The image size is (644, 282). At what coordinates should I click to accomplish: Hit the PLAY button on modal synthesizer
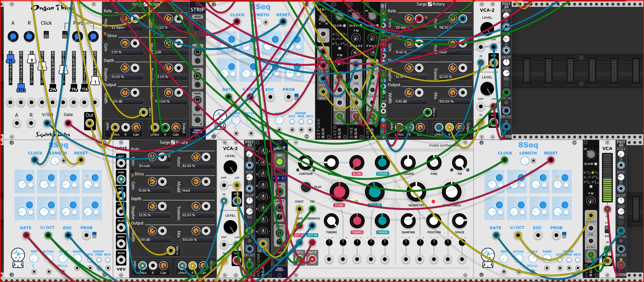[x=306, y=187]
